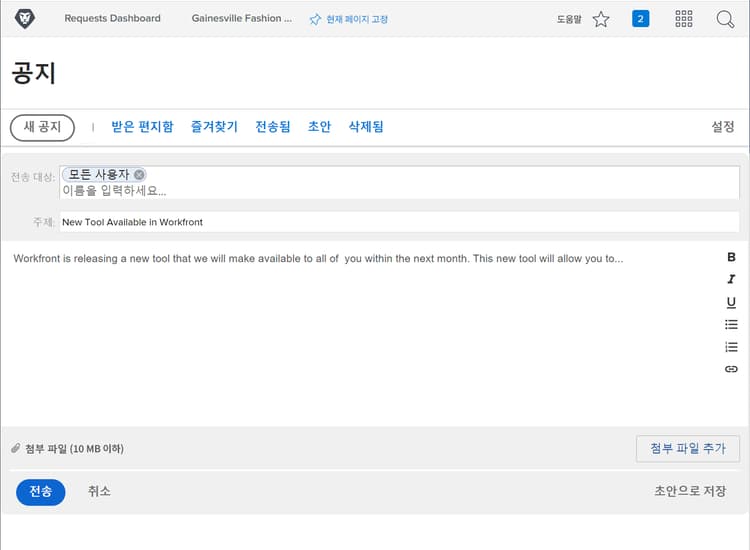Insert a hyperlink with the link icon
This screenshot has width=750, height=550.
point(731,369)
